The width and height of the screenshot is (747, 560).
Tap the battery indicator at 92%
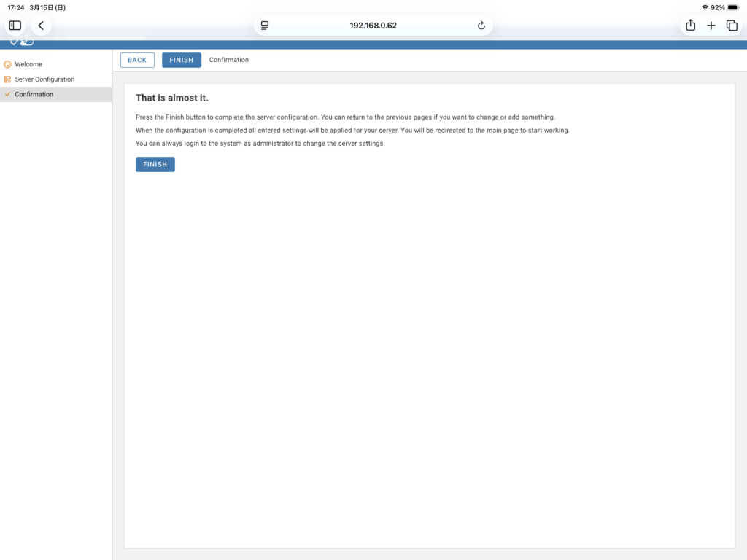pyautogui.click(x=733, y=7)
